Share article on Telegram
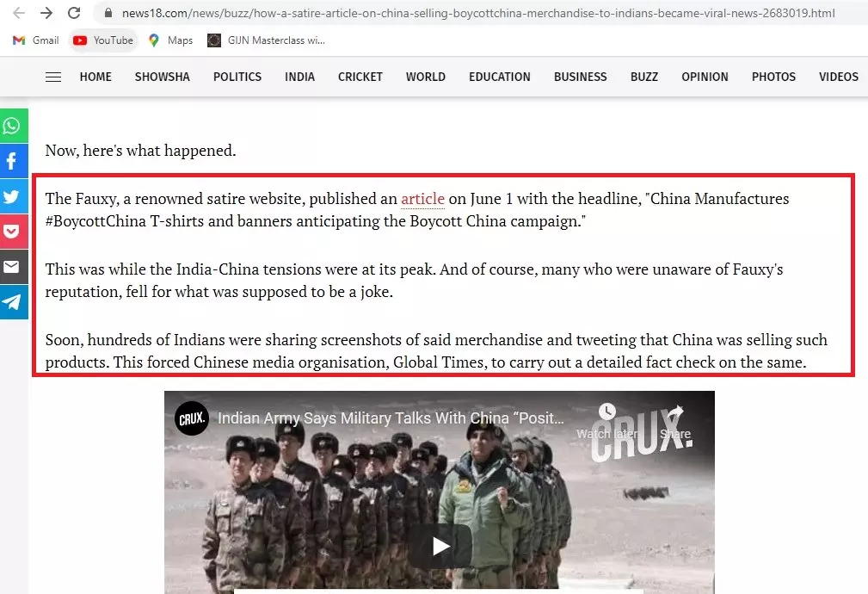Screen dimensions: 868x594 [x=13, y=302]
